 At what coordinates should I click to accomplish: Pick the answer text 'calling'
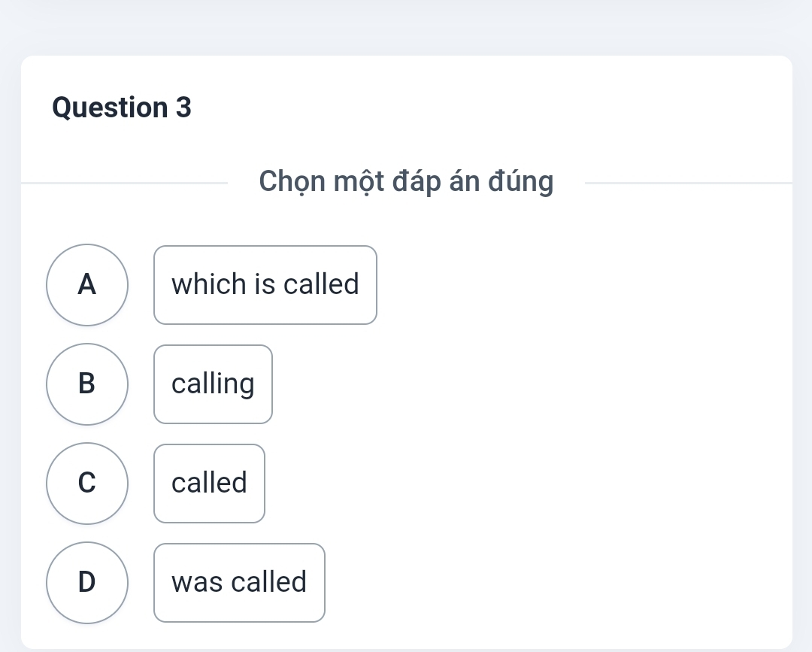[213, 384]
